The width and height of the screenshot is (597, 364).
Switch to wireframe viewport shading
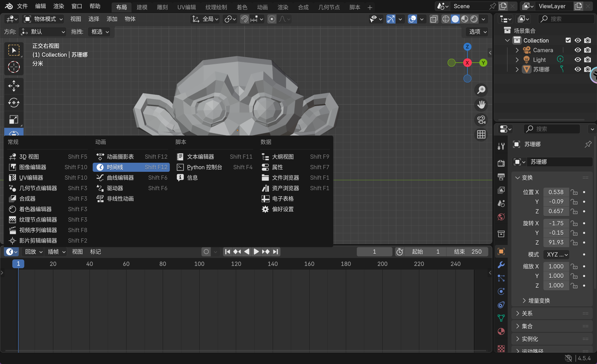(x=446, y=19)
